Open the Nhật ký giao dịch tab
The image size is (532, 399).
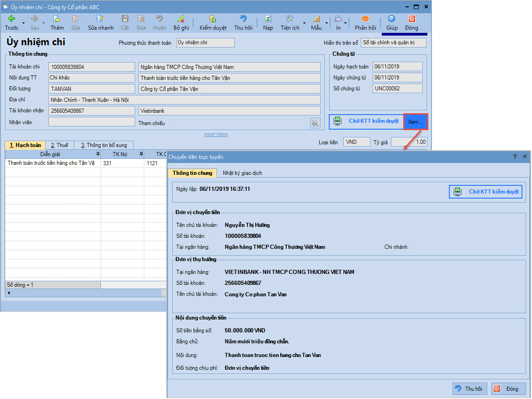point(242,173)
